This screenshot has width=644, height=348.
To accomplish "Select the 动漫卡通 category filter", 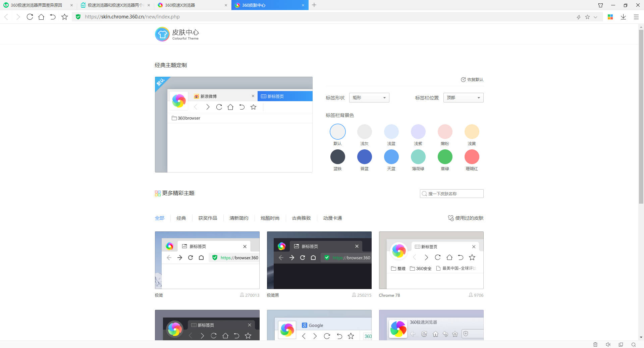I will coord(332,218).
